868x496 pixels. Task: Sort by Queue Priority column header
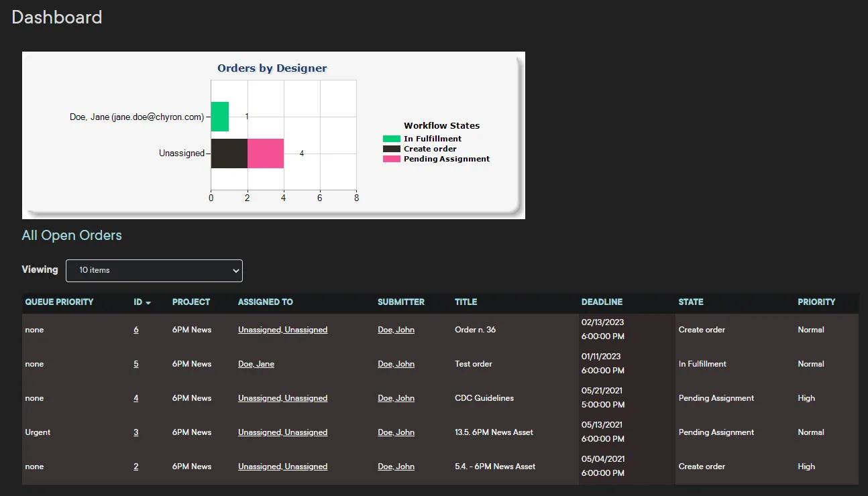[x=59, y=302]
